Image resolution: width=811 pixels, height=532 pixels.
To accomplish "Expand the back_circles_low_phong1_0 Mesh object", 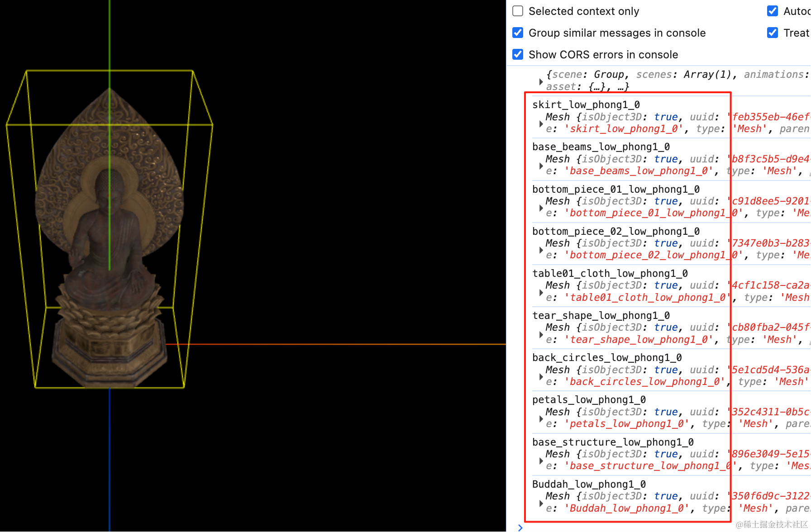I will click(541, 376).
